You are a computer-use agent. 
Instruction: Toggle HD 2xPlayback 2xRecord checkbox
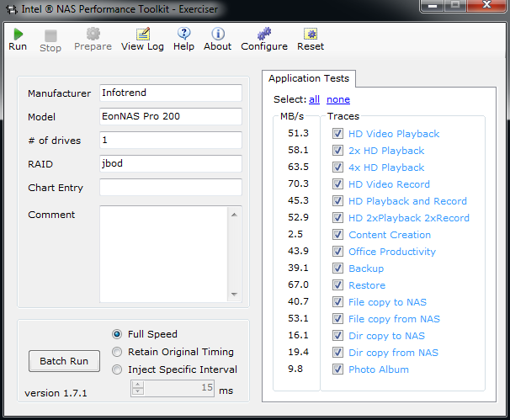coord(337,218)
